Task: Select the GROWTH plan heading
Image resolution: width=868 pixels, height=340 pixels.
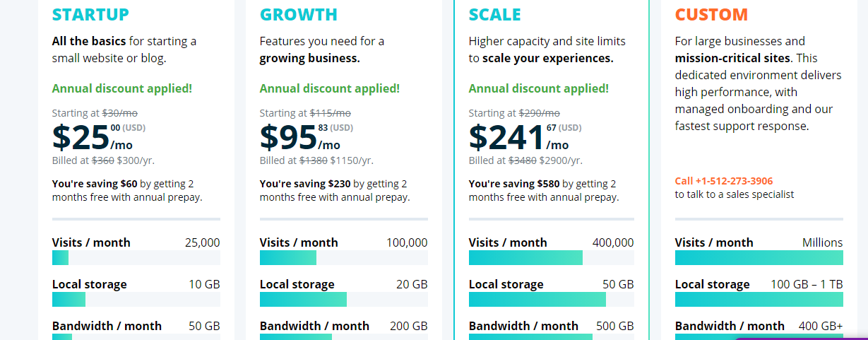Action: (x=299, y=15)
